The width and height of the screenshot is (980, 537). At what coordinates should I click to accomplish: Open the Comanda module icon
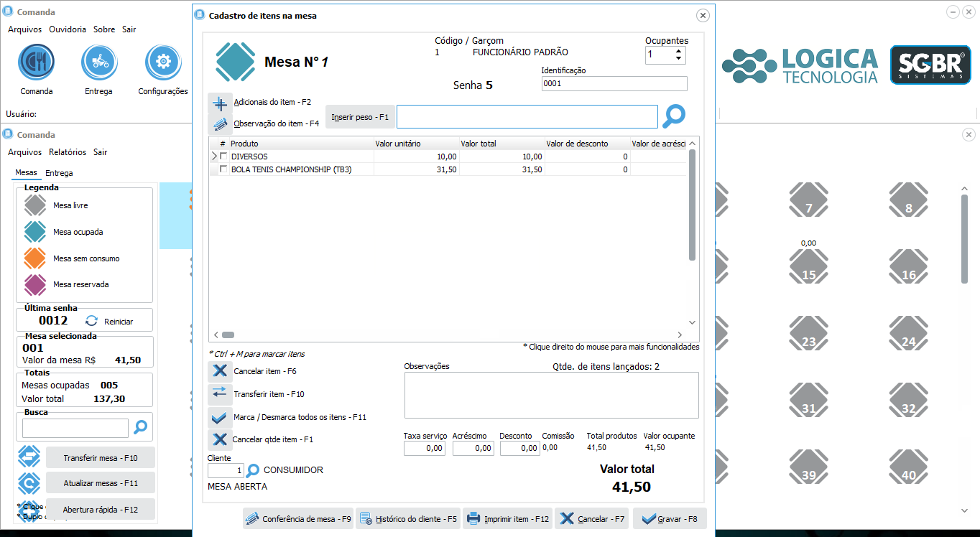coord(36,62)
